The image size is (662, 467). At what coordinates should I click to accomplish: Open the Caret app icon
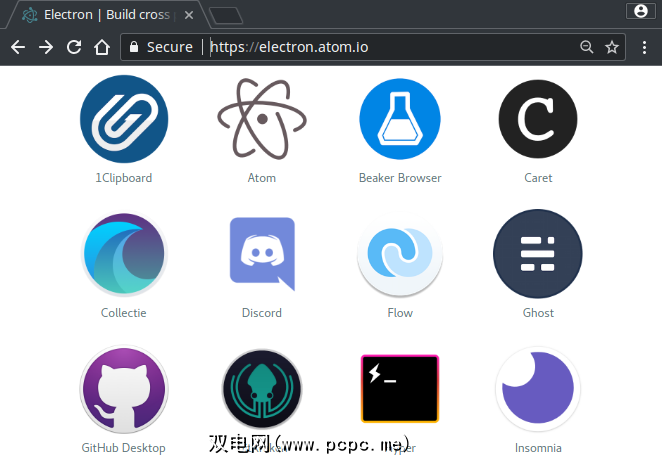click(x=538, y=118)
